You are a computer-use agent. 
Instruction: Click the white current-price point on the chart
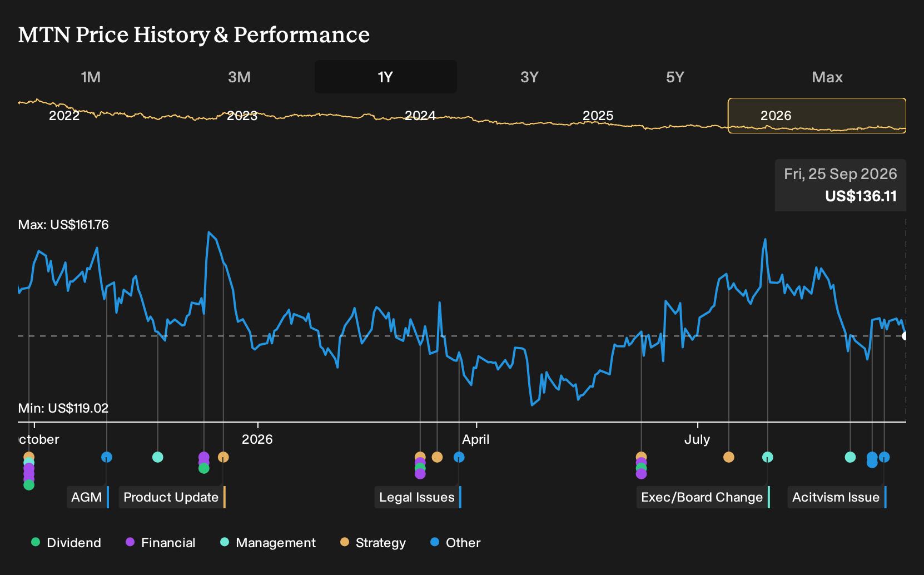[905, 336]
